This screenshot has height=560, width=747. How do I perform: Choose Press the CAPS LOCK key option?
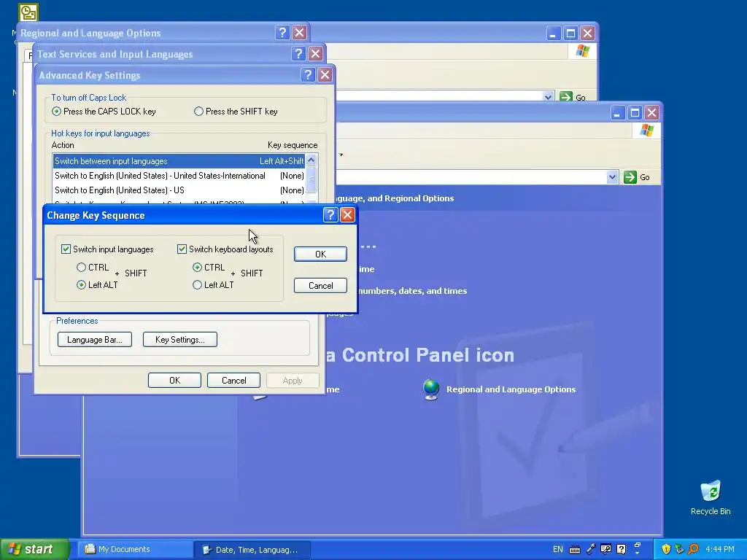(57, 112)
